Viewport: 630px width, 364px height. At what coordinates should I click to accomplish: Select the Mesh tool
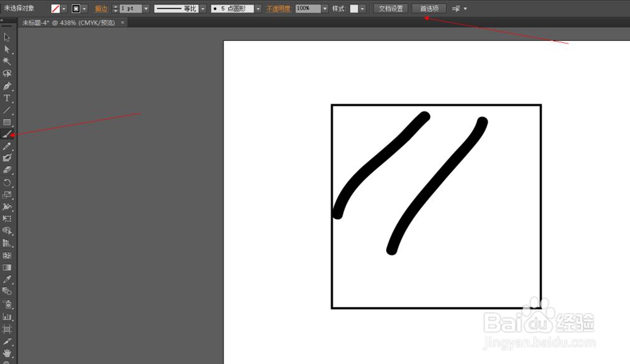tap(7, 256)
